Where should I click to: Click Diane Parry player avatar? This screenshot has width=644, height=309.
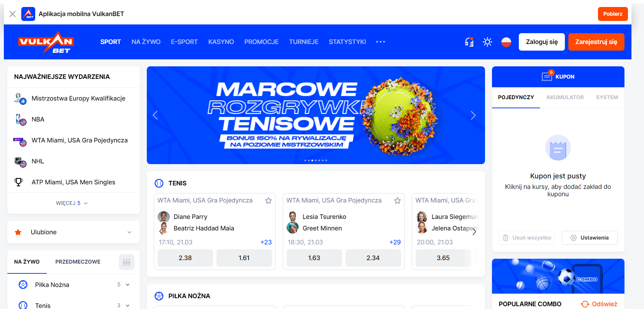click(x=164, y=217)
